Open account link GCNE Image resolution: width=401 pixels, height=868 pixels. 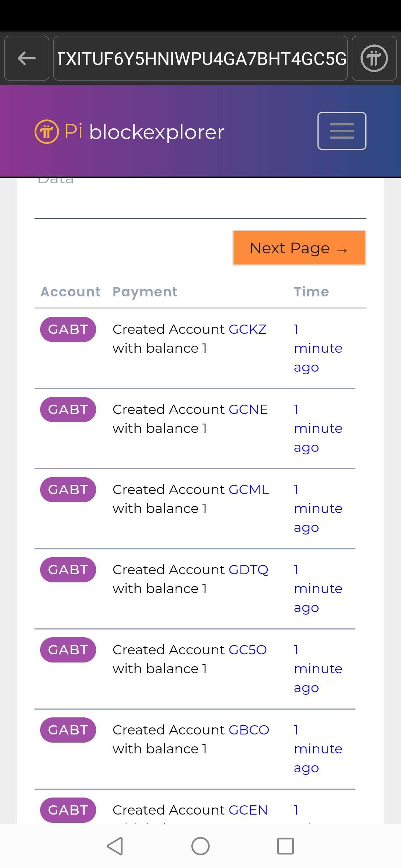(x=248, y=410)
